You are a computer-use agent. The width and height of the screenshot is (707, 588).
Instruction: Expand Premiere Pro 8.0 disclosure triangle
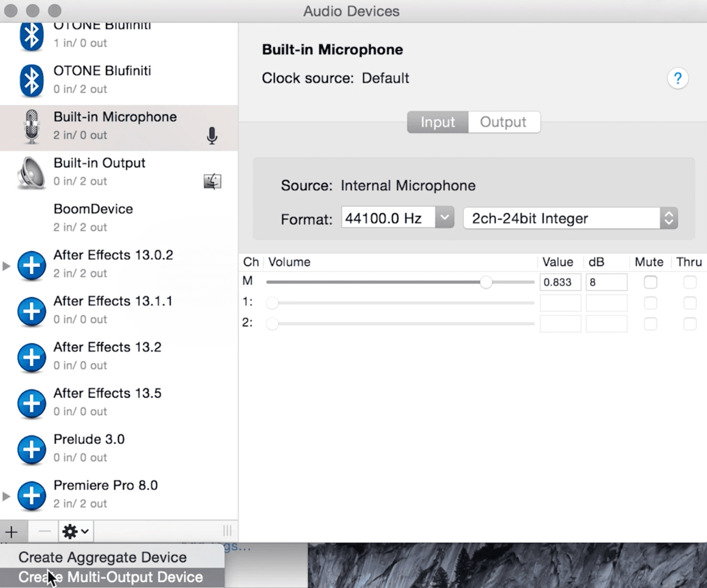(x=6, y=496)
